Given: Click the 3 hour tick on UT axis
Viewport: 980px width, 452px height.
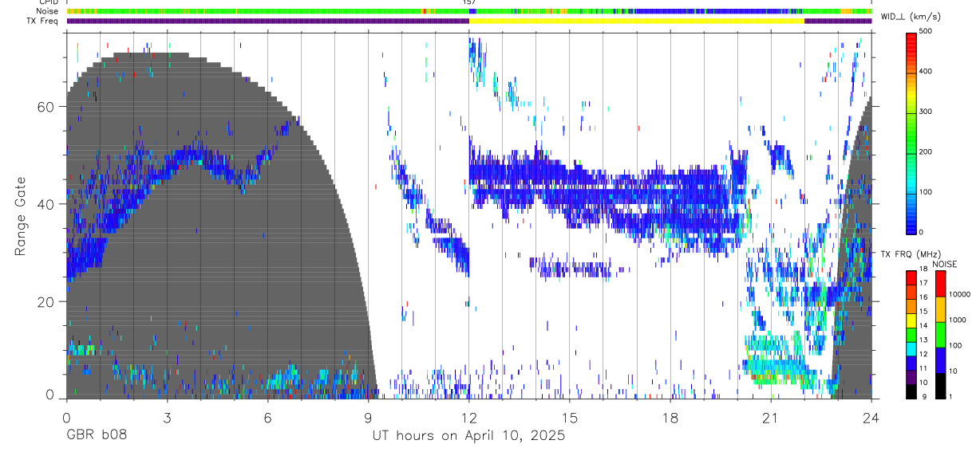Looking at the screenshot, I should pos(167,418).
